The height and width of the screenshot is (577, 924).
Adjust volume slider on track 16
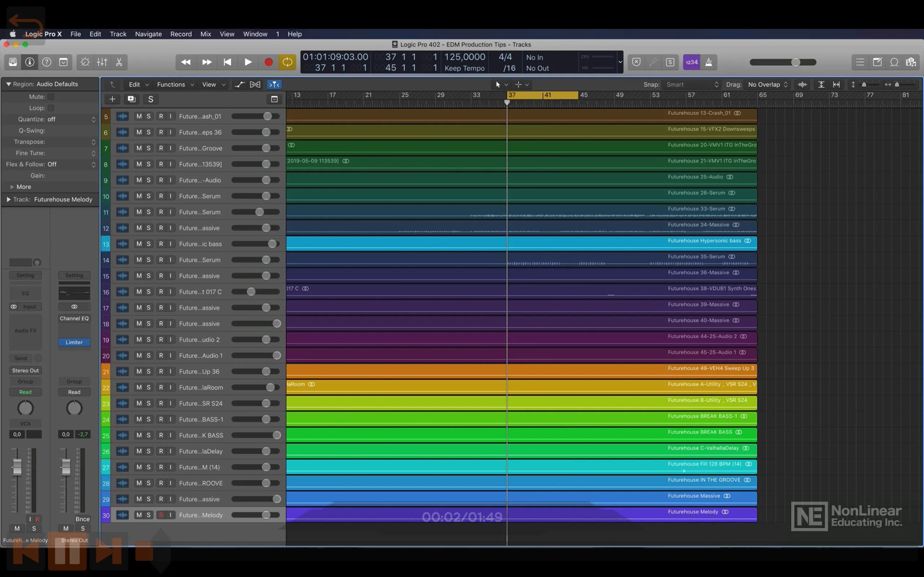pyautogui.click(x=251, y=292)
